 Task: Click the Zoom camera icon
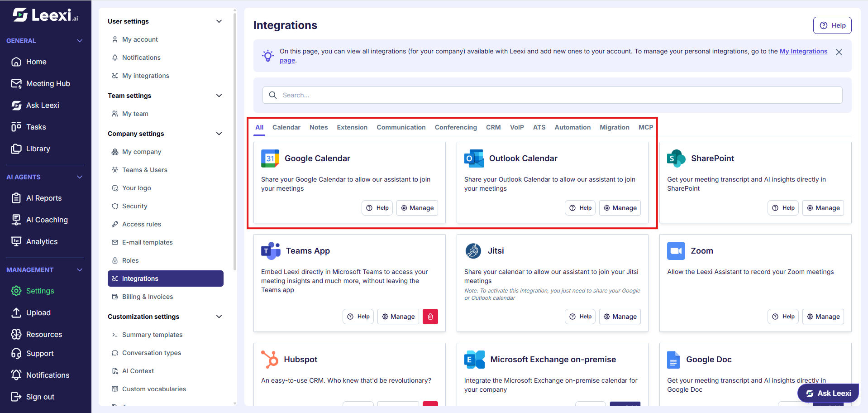click(676, 251)
